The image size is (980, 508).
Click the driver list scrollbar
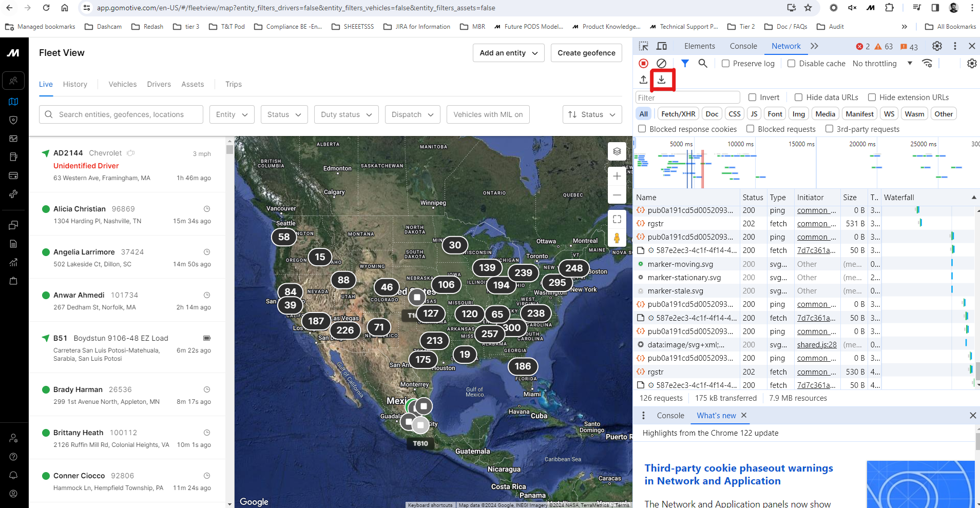click(x=229, y=150)
